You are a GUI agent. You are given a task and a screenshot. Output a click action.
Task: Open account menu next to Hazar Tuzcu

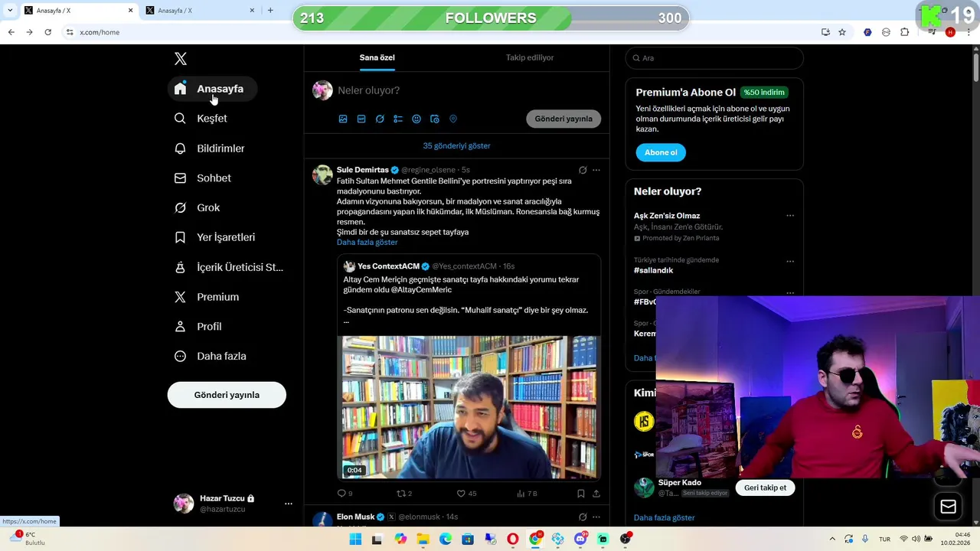click(x=289, y=504)
